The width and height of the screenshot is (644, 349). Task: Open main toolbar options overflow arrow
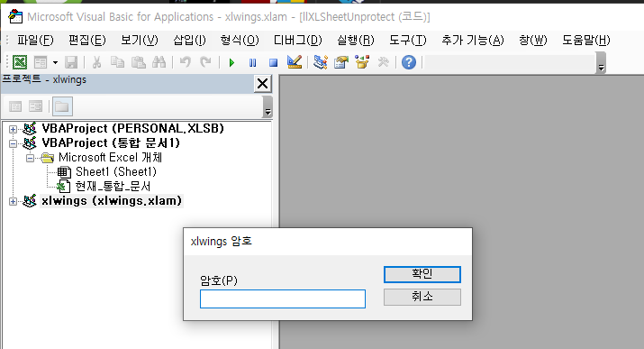point(601,63)
